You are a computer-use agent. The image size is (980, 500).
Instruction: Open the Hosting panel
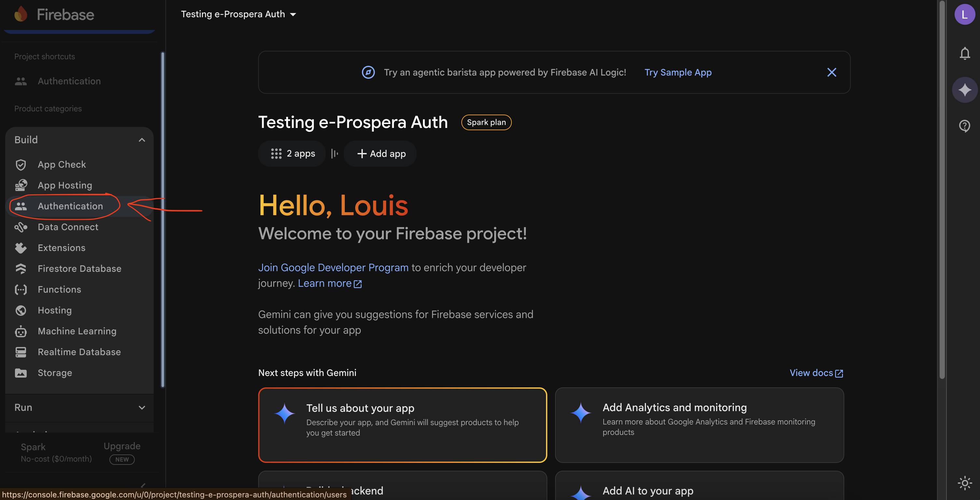54,310
